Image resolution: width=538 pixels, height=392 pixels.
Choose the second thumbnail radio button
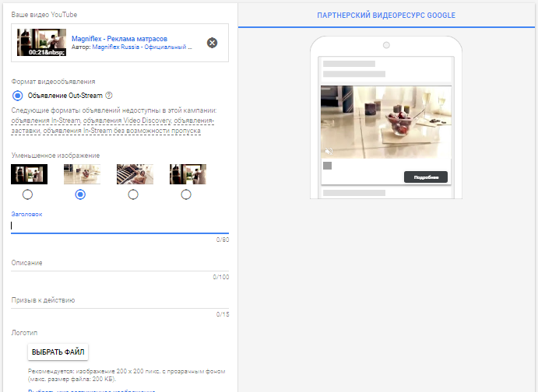pyautogui.click(x=80, y=194)
